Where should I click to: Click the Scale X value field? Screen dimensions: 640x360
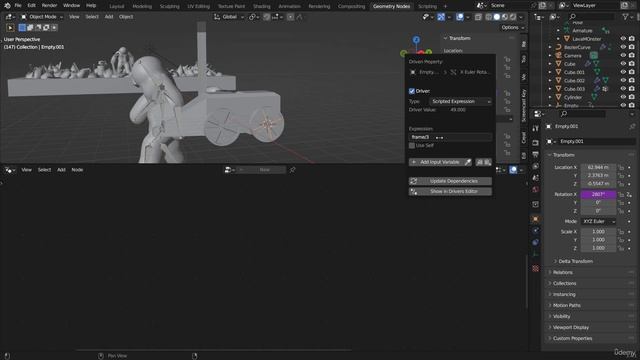coord(598,231)
